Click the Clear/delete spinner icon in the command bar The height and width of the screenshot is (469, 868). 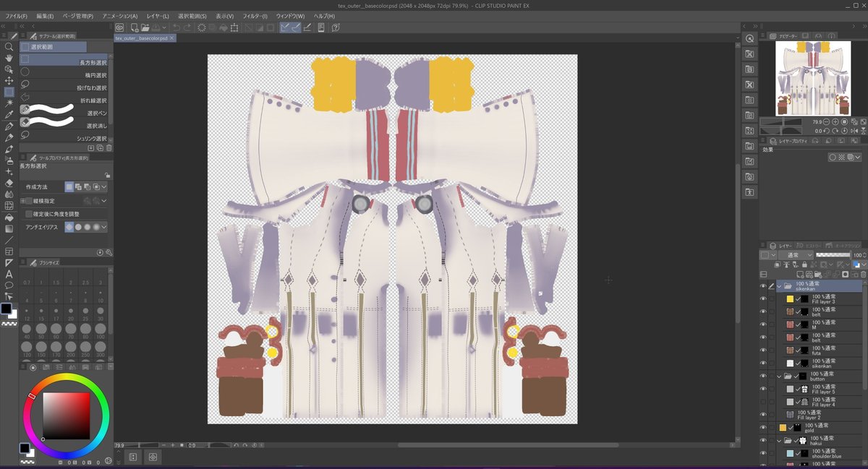(x=202, y=27)
